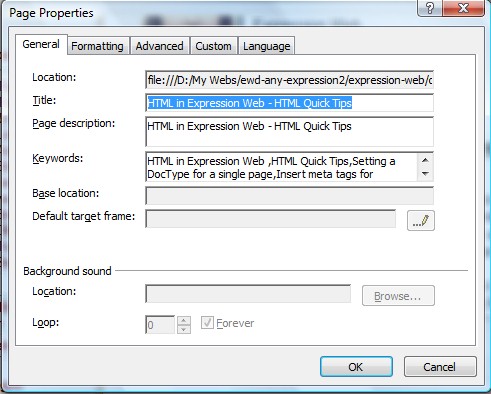Open the Custom tab
The image size is (491, 394).
[213, 46]
